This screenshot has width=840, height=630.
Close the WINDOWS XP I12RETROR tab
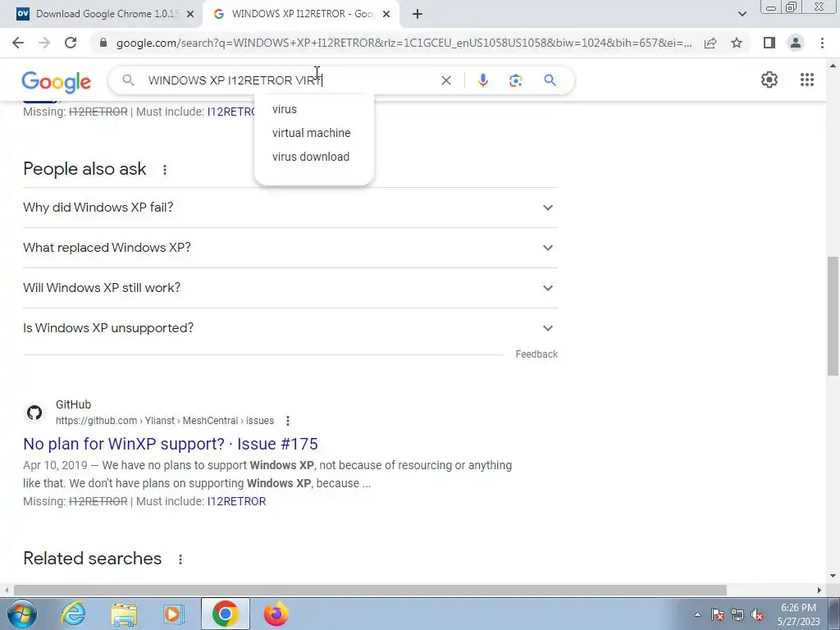386,14
